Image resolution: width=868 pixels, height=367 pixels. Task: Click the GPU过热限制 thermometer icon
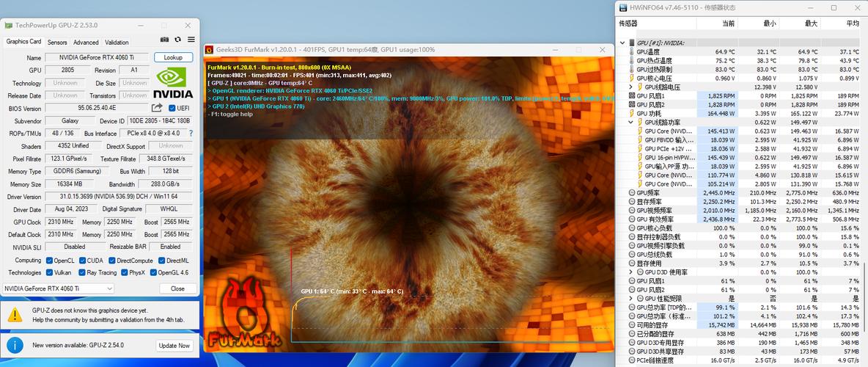632,69
